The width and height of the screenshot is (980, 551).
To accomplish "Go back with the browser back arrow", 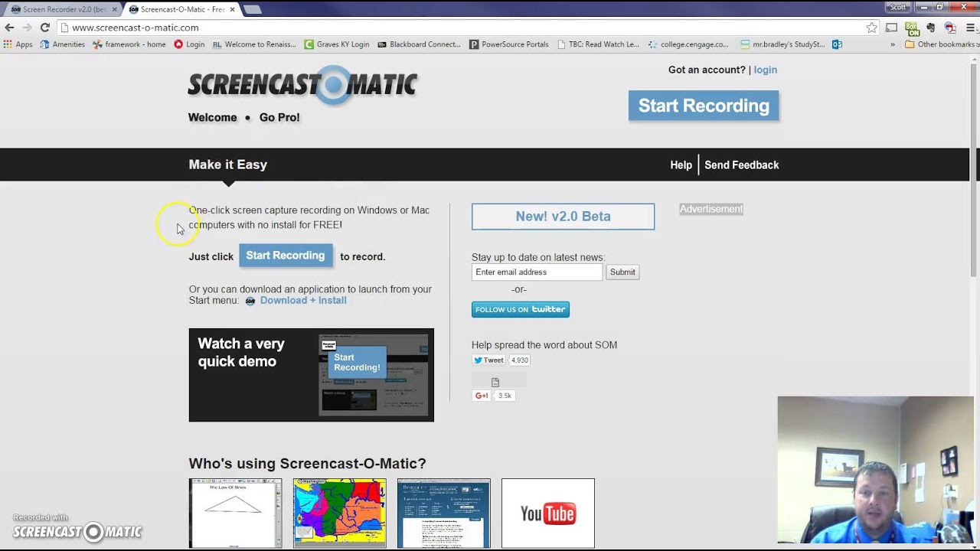I will [9, 28].
